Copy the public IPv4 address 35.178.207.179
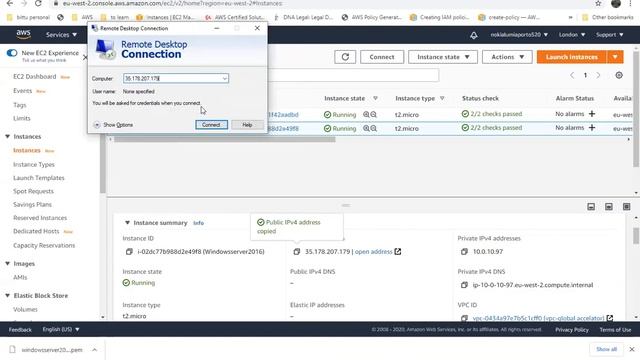Viewport: 640px width, 360px height. click(297, 252)
